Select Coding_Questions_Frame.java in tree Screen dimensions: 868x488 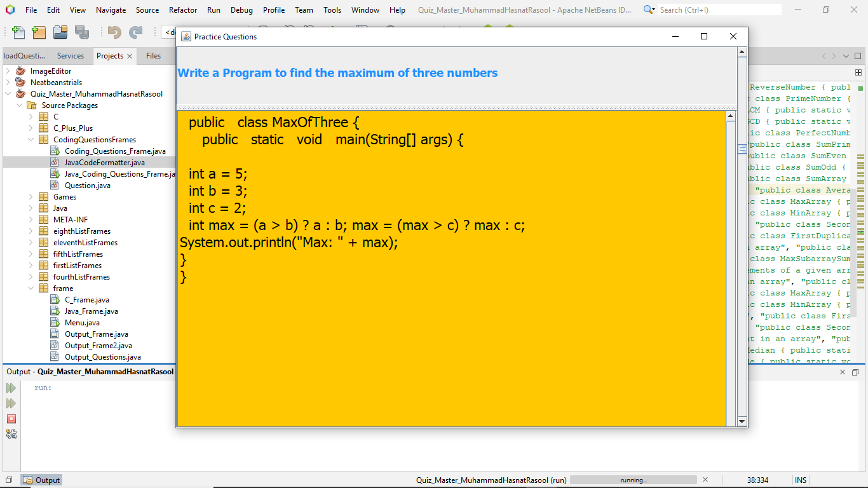tap(115, 151)
